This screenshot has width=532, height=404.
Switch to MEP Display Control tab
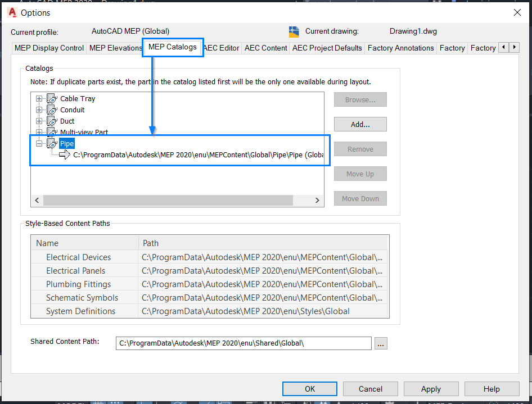click(49, 48)
